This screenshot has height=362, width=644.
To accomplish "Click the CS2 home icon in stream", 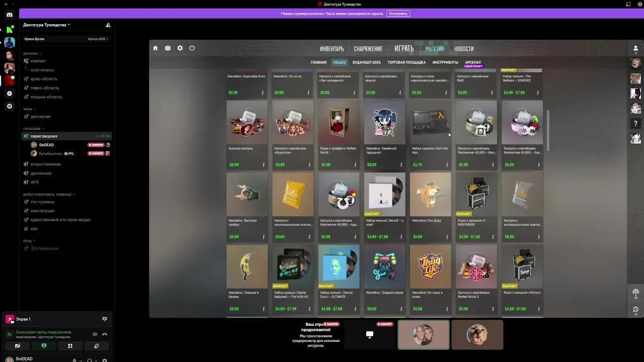I will pos(155,48).
